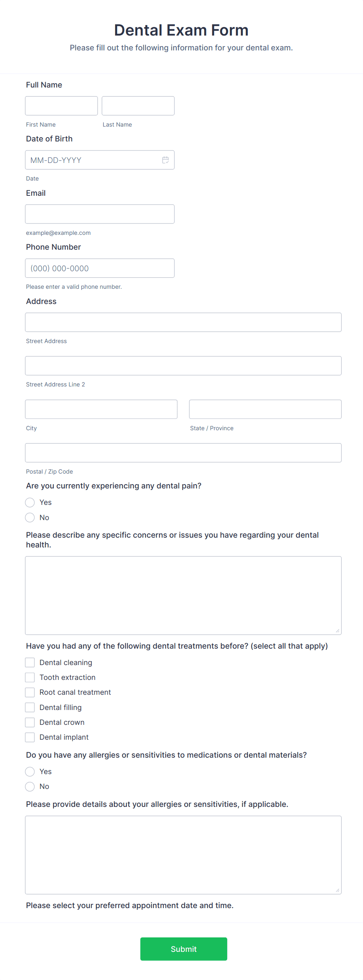Click the Submit button
This screenshot has height=980, width=363.
(x=183, y=949)
